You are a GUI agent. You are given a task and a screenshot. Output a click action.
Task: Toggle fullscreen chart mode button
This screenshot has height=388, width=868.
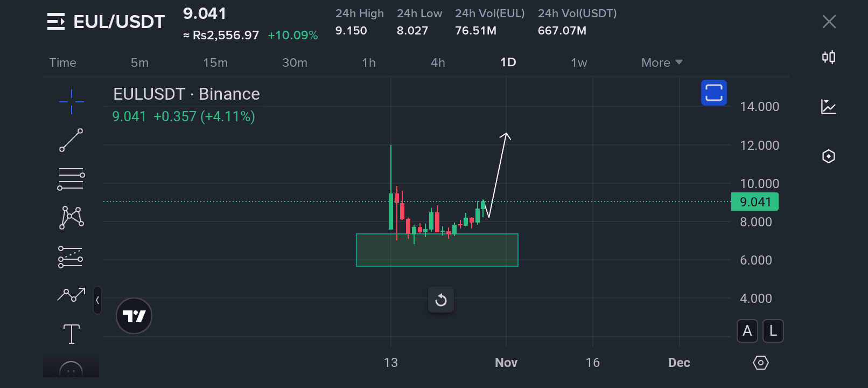point(713,93)
